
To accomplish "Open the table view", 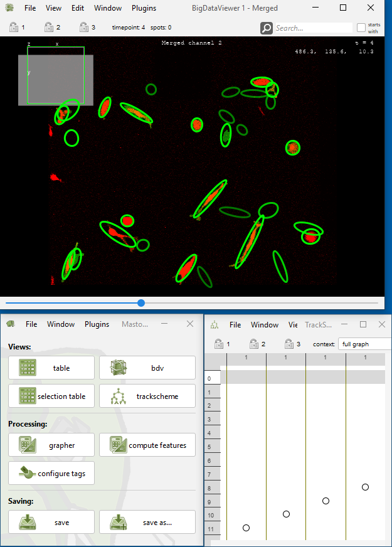I will [x=51, y=368].
